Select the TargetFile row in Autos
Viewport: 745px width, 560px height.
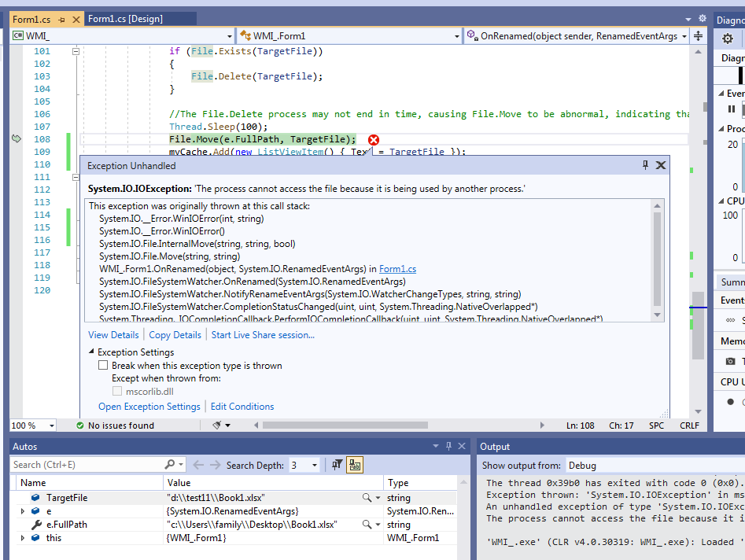(x=233, y=498)
